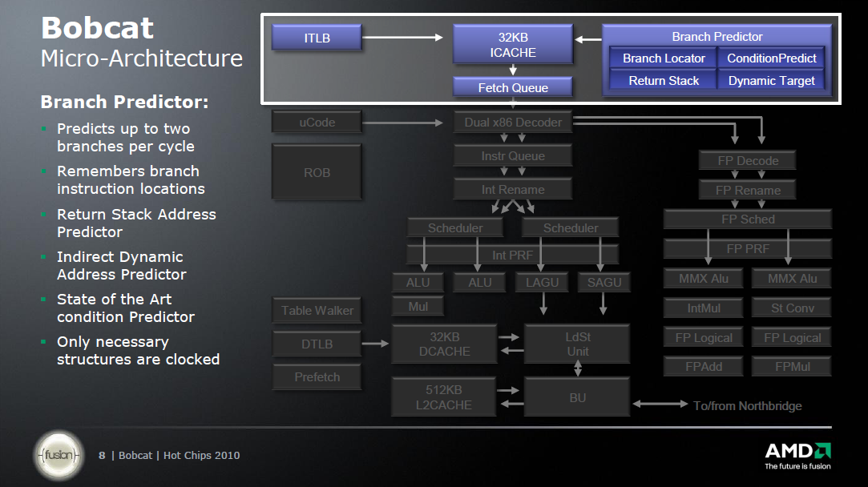868x487 pixels.
Task: Click the 32KB ICACHE block
Action: [513, 44]
